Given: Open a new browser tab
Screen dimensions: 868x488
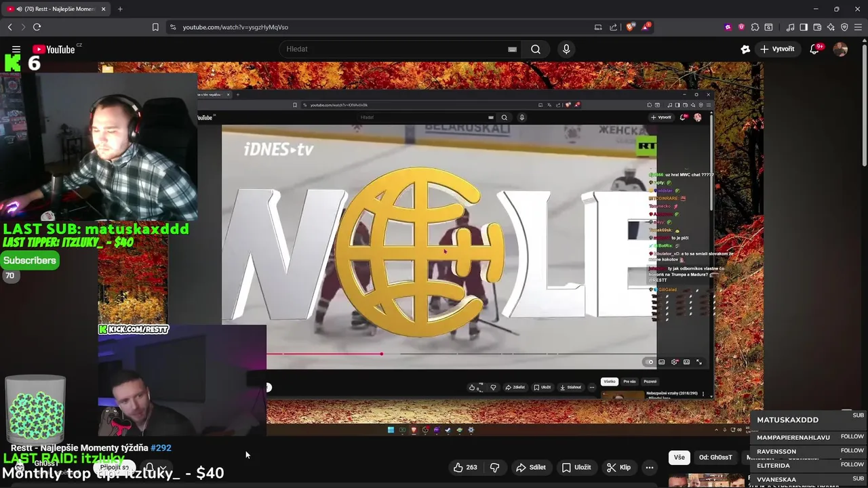Looking at the screenshot, I should click(x=120, y=9).
